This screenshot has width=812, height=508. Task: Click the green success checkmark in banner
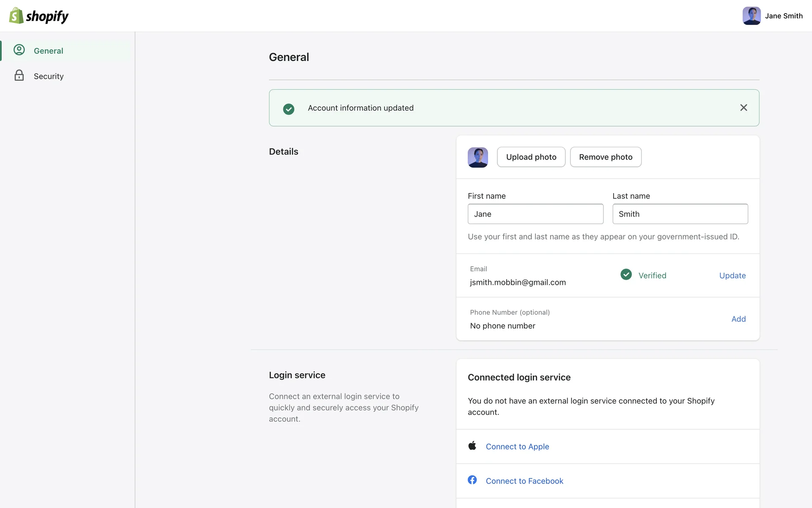[288, 109]
